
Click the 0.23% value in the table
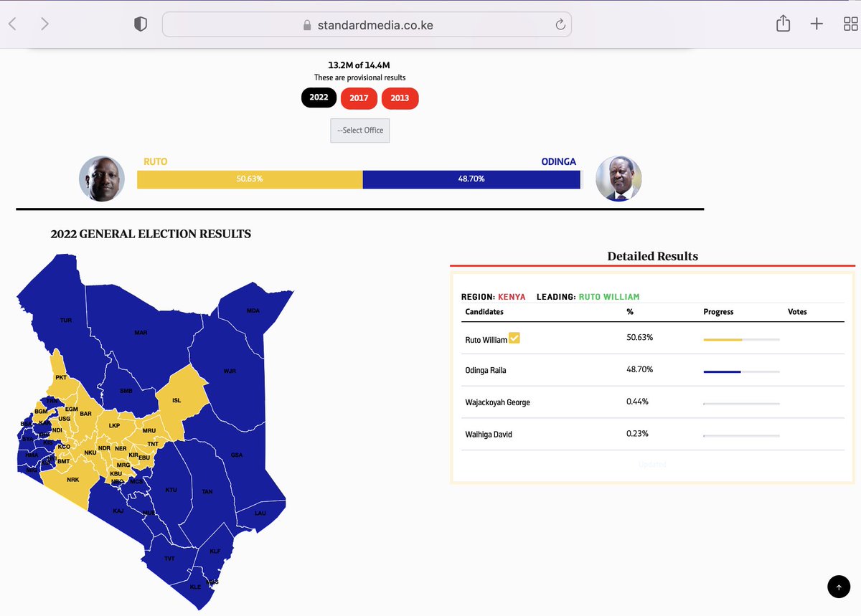click(x=637, y=433)
